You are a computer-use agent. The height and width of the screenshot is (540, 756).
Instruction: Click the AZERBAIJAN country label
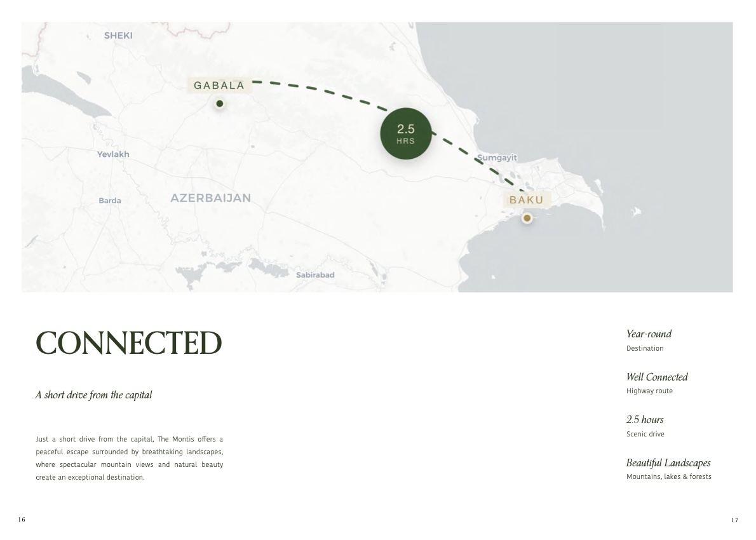click(x=211, y=198)
